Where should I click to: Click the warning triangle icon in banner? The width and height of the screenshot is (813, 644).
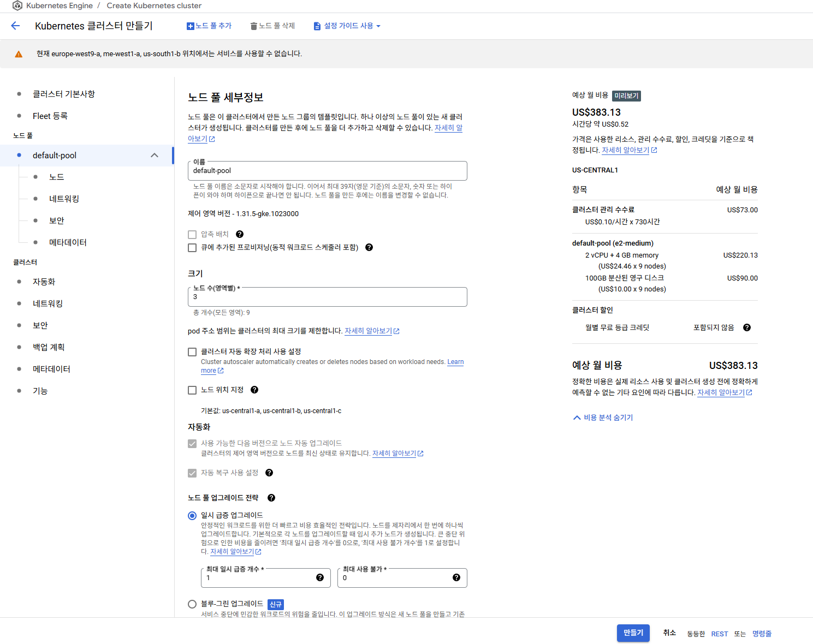click(19, 54)
